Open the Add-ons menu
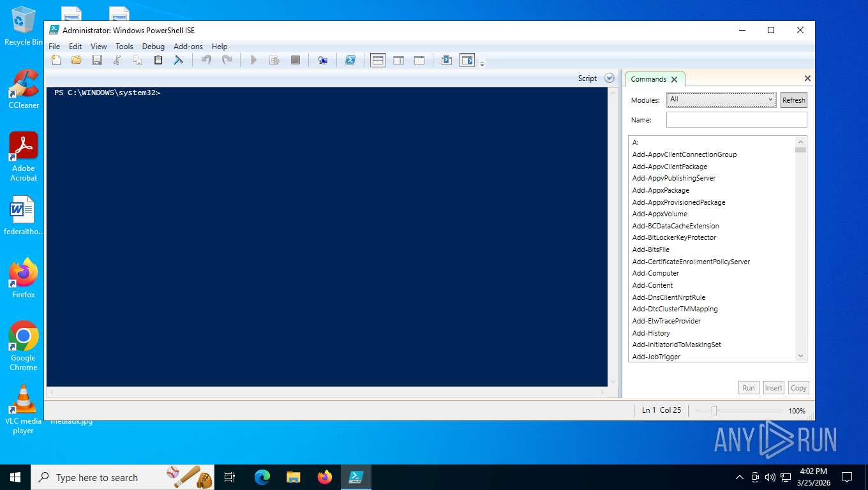This screenshot has width=868, height=490. click(188, 47)
